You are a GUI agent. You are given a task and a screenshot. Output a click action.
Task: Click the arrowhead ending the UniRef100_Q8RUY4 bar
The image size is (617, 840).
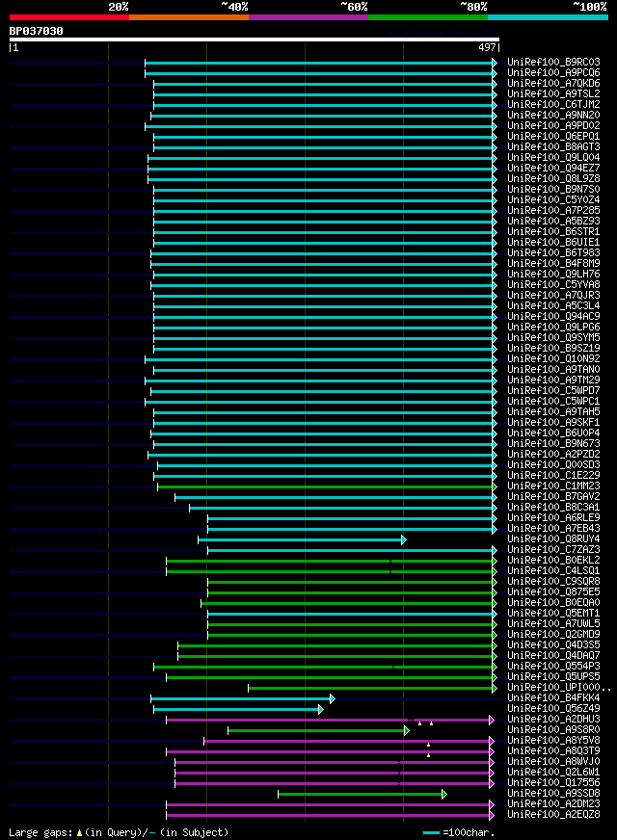[404, 540]
